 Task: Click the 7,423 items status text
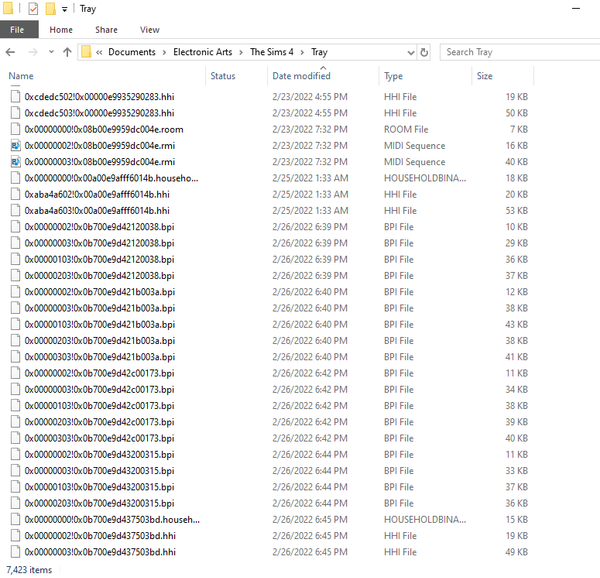pos(29,570)
